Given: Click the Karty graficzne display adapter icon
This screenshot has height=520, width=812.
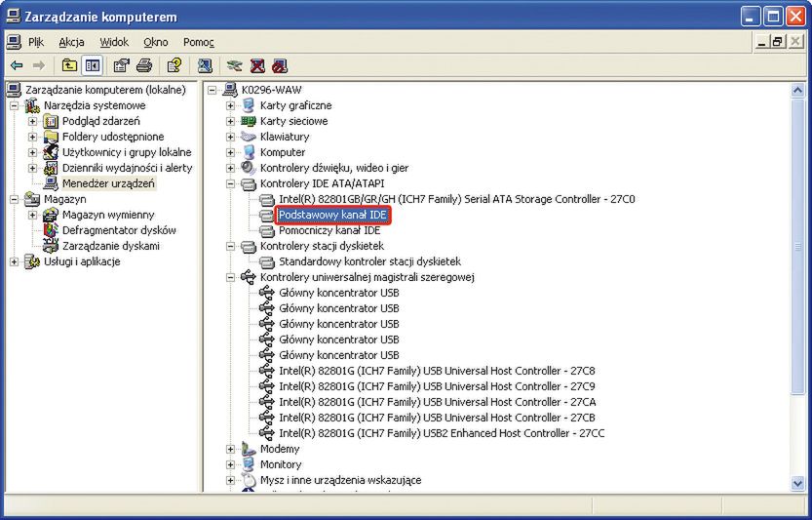Looking at the screenshot, I should [249, 105].
